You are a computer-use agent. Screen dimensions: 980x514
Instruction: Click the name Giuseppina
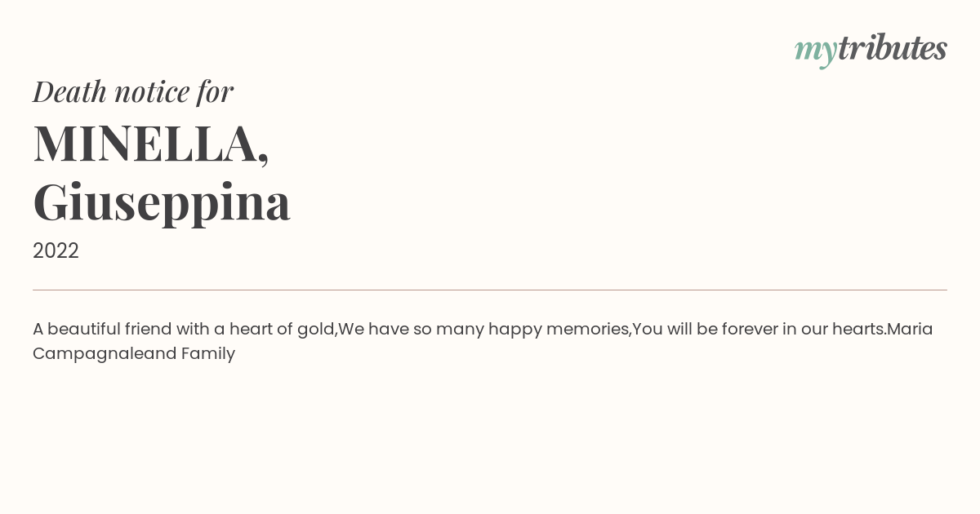(x=162, y=202)
